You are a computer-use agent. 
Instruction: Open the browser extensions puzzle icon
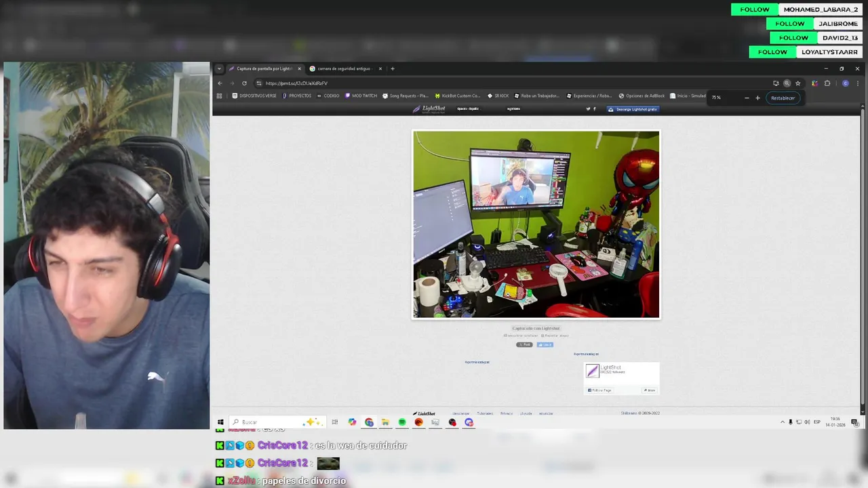tap(827, 83)
